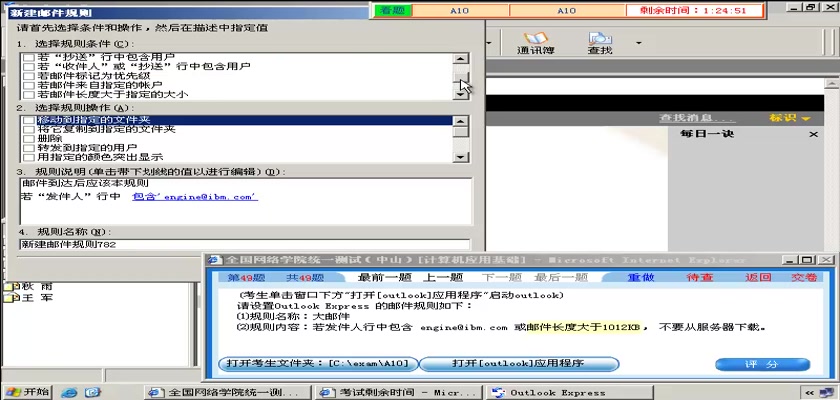840x400 pixels.
Task: Launch Outlook Express from quick launch
Action: [x=93, y=393]
